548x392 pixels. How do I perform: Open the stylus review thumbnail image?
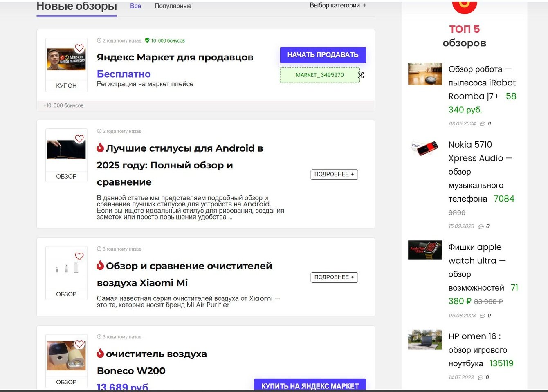coord(66,150)
